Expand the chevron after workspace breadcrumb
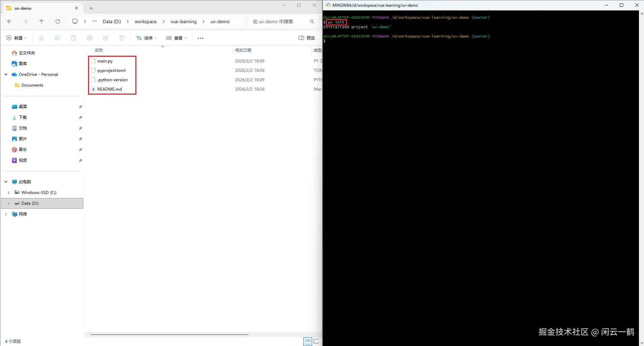This screenshot has height=346, width=644. 164,21
